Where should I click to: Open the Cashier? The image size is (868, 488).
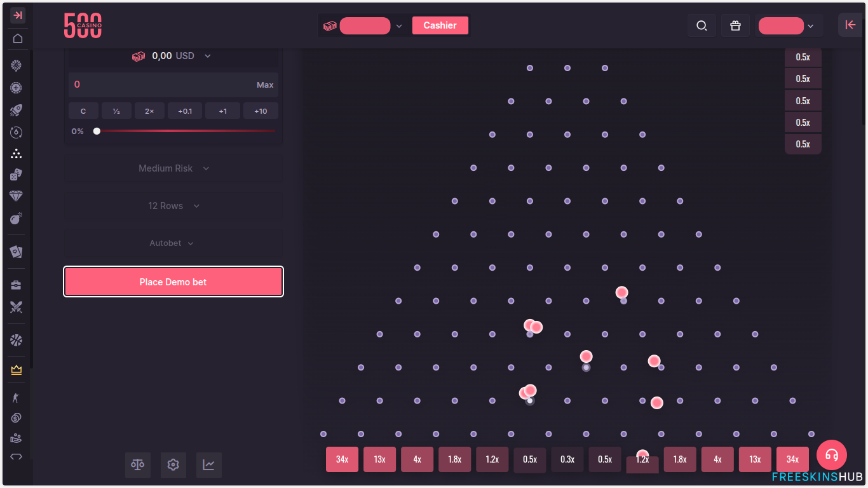[x=440, y=25]
